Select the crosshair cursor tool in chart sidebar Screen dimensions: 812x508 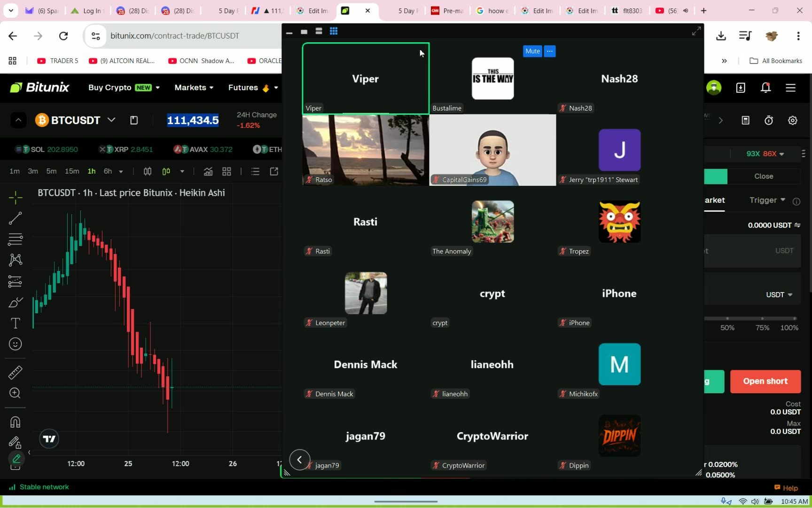point(16,198)
